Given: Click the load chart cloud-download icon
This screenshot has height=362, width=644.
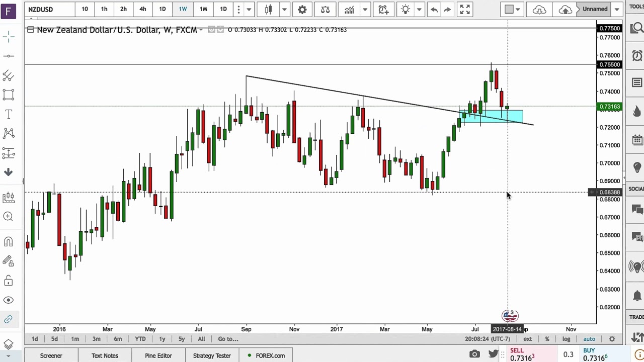Looking at the screenshot, I should tap(539, 9).
